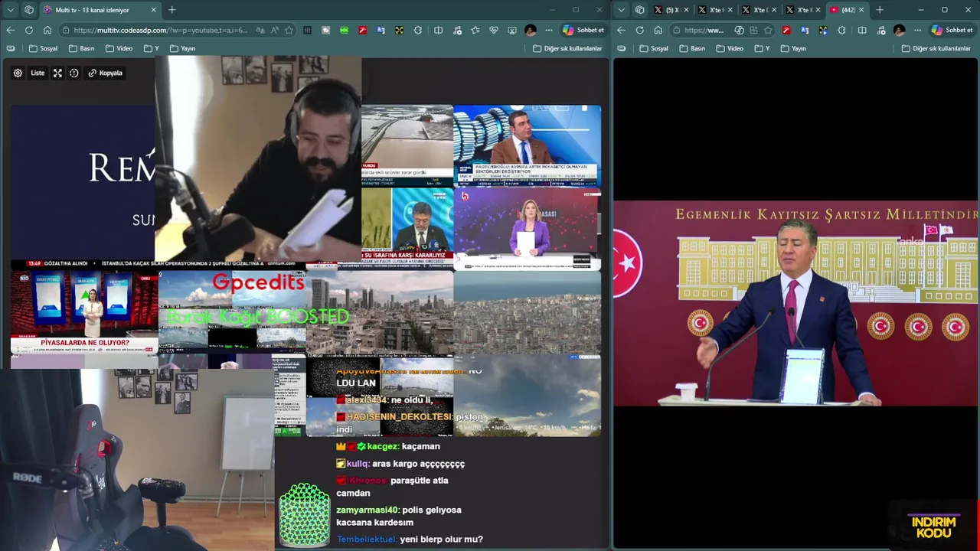Open a new tab in right browser window
Viewport: 980px width, 551px height.
point(880,10)
